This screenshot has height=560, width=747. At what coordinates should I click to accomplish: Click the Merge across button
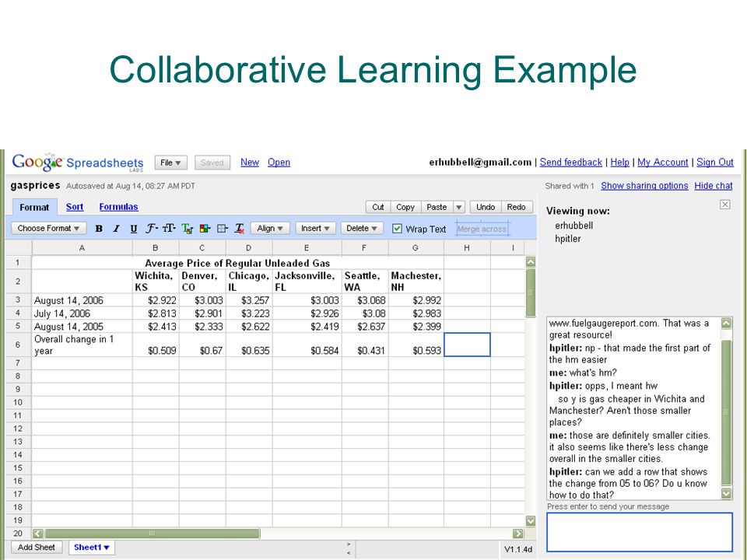pos(482,229)
